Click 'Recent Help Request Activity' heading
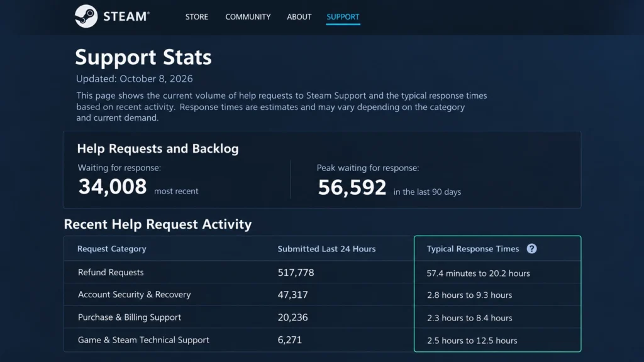This screenshot has width=644, height=362. pyautogui.click(x=158, y=224)
